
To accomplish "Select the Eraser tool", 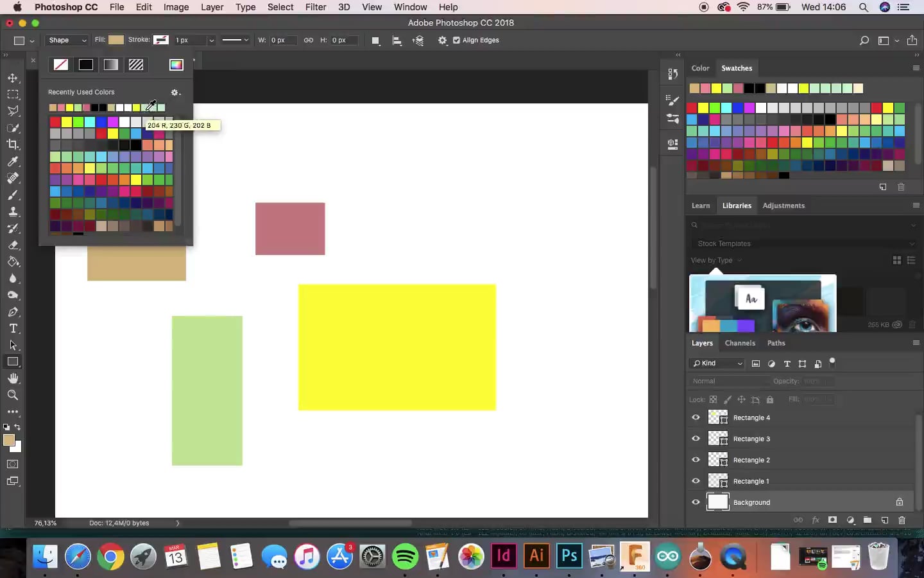I will coord(13,245).
